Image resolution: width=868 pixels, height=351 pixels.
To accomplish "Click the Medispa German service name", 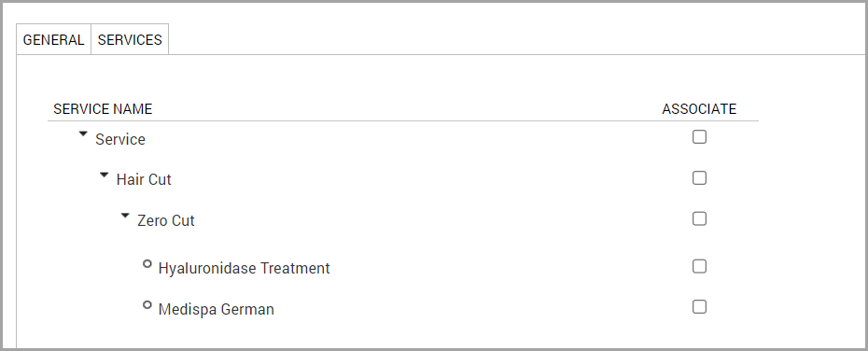I will [216, 309].
